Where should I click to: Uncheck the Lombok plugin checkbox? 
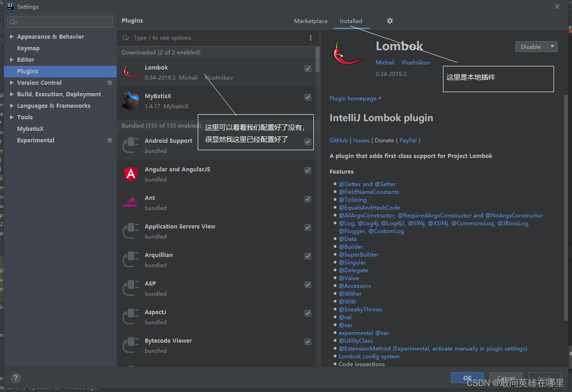click(x=308, y=69)
